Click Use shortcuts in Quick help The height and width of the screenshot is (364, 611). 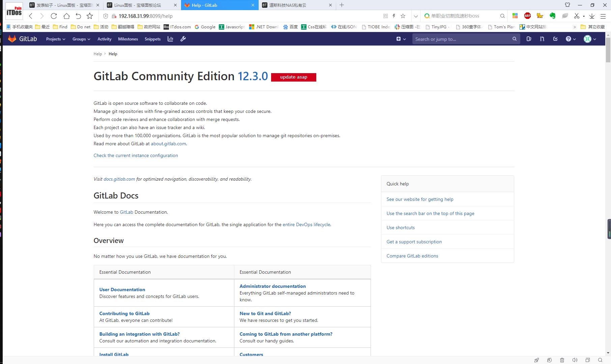[x=401, y=227]
